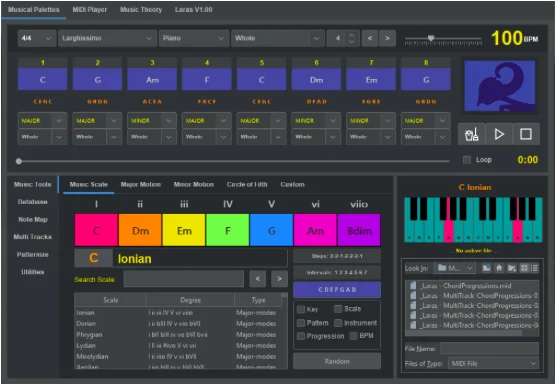Switch to the Major Motion tab
Image resolution: width=557 pixels, height=384 pixels.
click(141, 185)
